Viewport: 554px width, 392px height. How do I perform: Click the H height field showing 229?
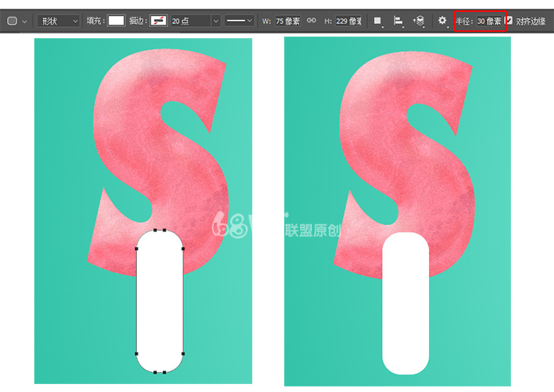[x=349, y=21]
